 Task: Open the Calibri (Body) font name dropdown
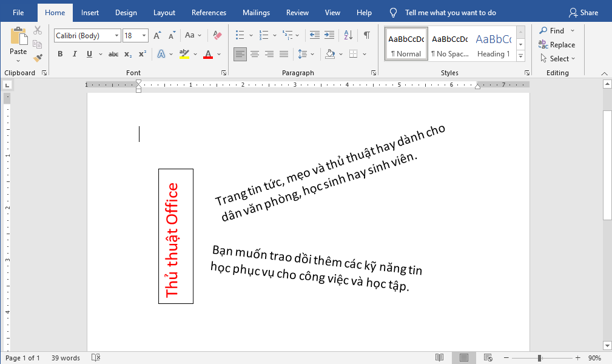coord(117,36)
